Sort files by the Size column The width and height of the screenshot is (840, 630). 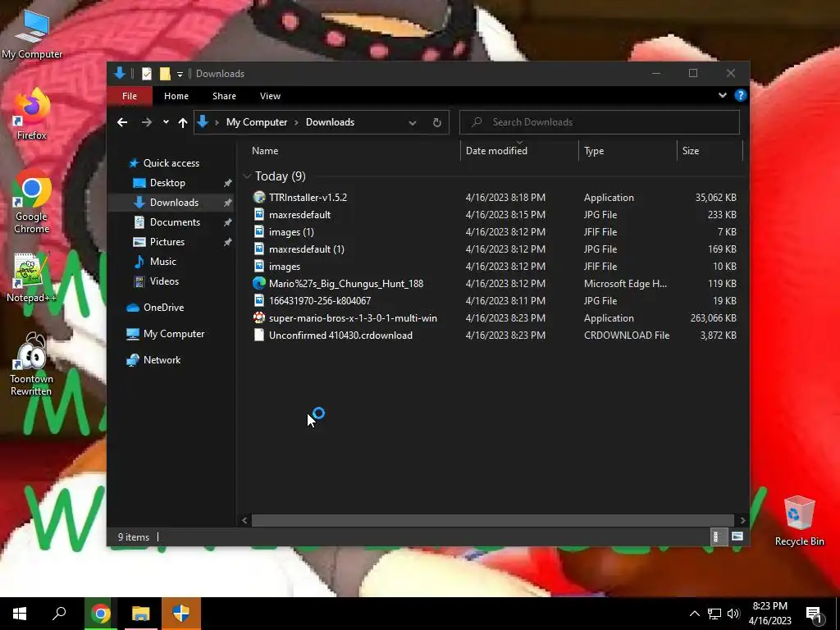pyautogui.click(x=691, y=151)
